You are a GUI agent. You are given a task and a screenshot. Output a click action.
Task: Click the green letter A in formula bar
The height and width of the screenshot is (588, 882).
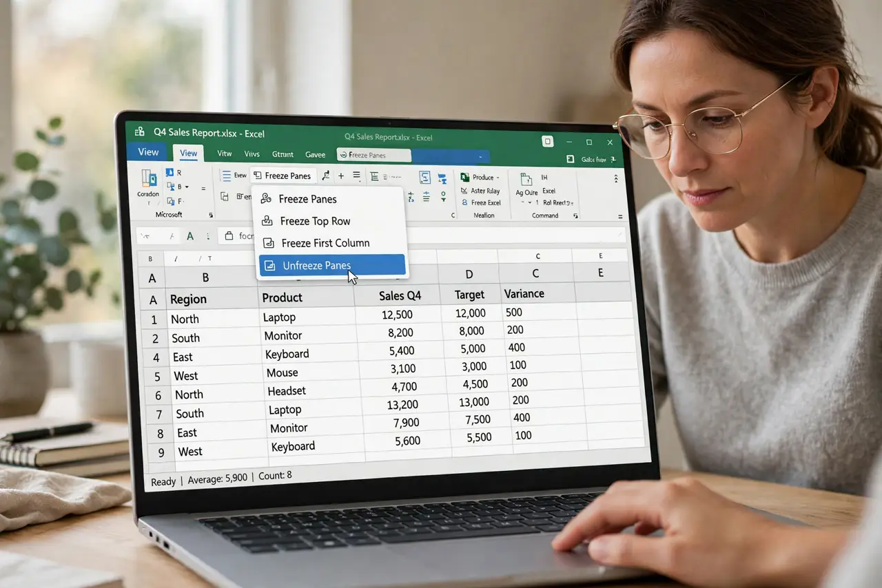pos(190,236)
